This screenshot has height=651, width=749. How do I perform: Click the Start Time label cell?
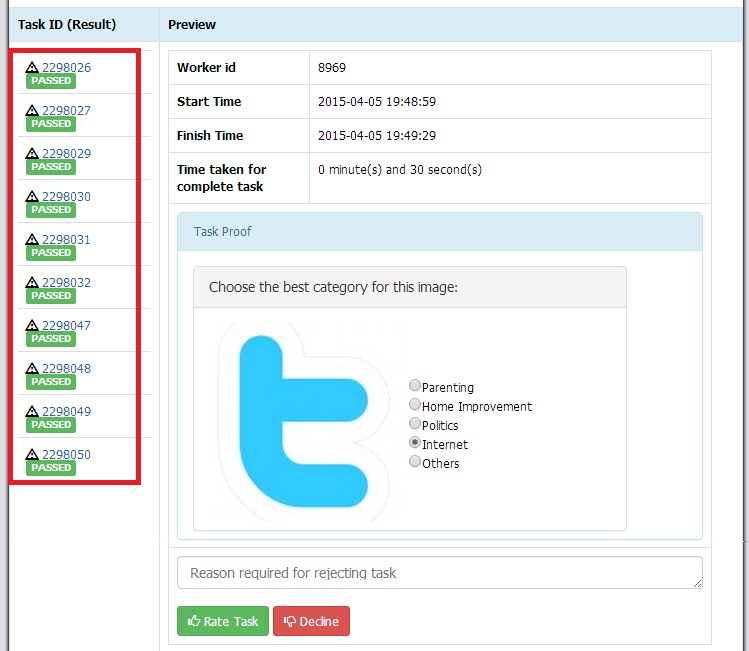(239, 102)
